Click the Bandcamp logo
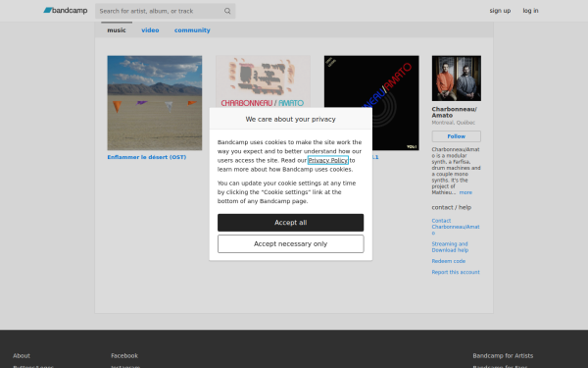Screen dimensions: 588x368 click(66, 11)
